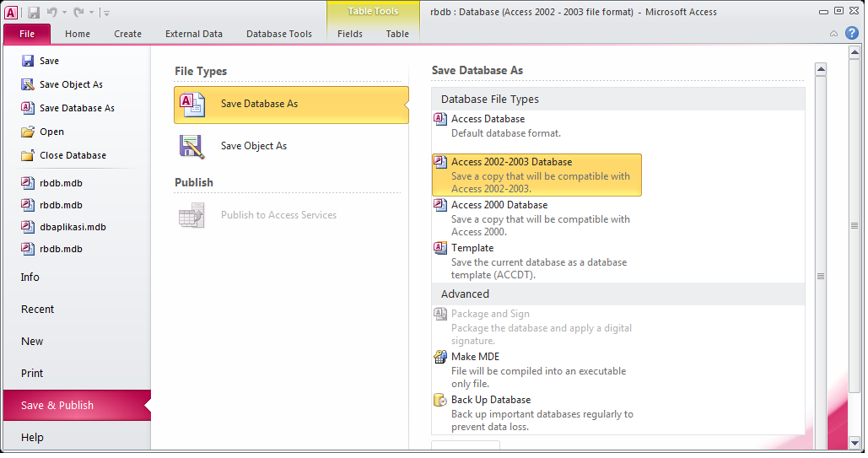Click the Save floppy icon in the File menu

pos(28,61)
